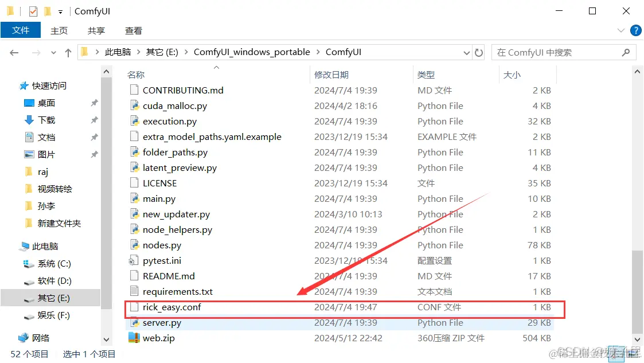Select the web.zip archive icon

[x=134, y=338]
